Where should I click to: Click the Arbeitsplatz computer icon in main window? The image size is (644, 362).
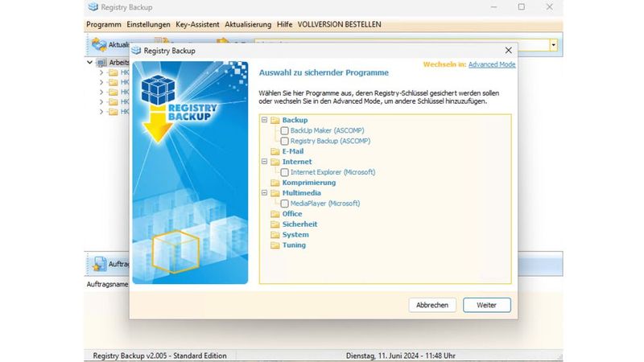coord(101,63)
